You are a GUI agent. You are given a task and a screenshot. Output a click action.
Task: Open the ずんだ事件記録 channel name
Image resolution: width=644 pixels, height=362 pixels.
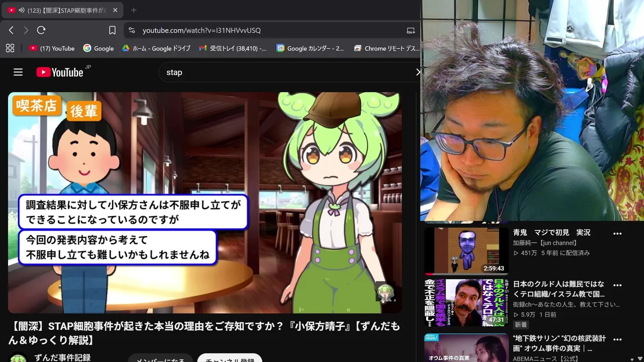click(x=62, y=357)
